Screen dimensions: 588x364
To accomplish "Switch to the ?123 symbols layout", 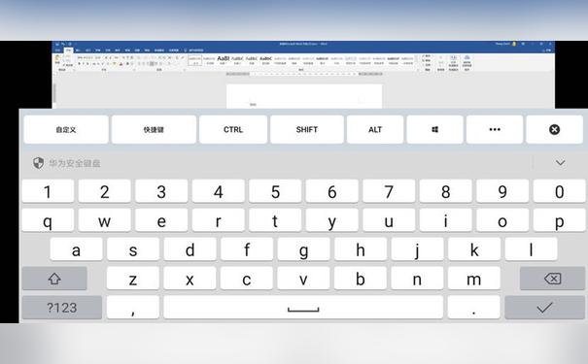I will tap(62, 308).
